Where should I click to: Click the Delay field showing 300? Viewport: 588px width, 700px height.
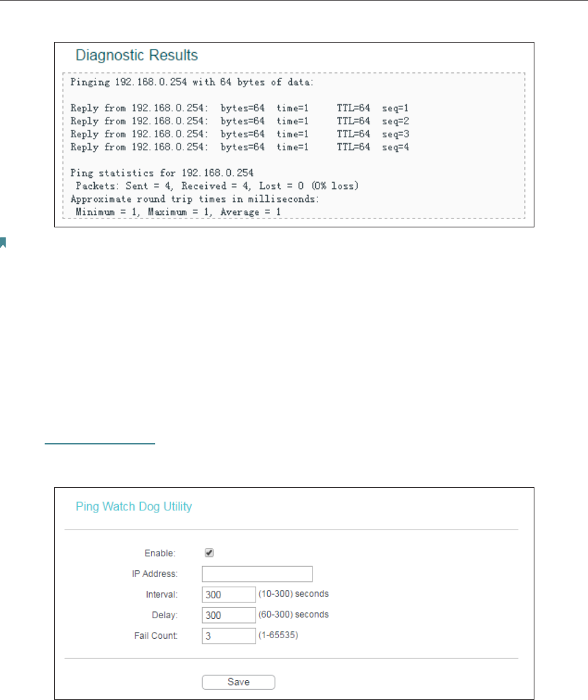(229, 616)
